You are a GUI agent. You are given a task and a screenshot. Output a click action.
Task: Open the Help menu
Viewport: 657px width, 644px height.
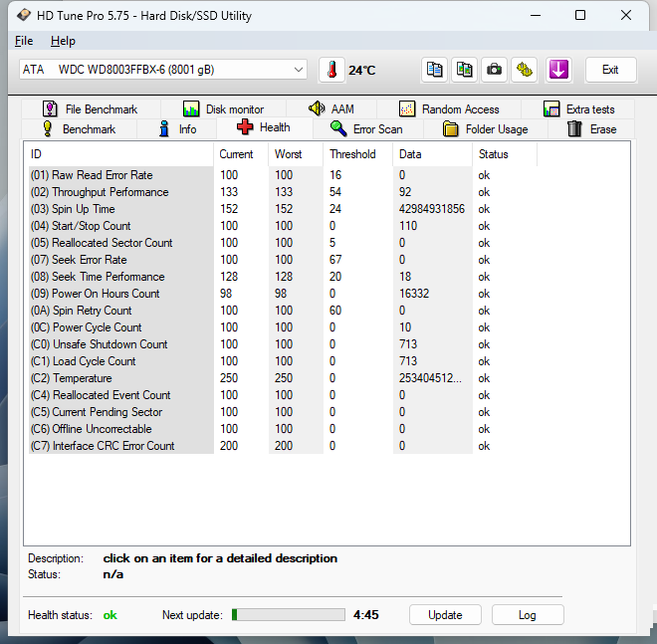[x=63, y=41]
